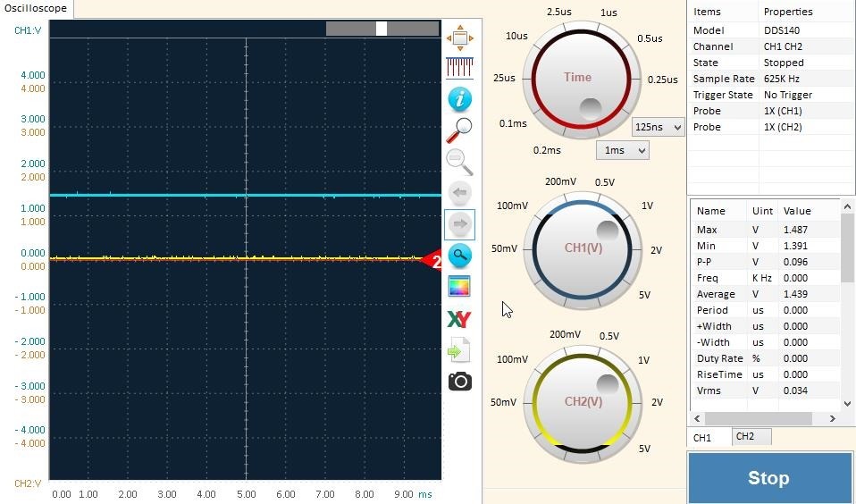Switch to XY mode
Screen dimensions: 856x504
click(x=459, y=319)
